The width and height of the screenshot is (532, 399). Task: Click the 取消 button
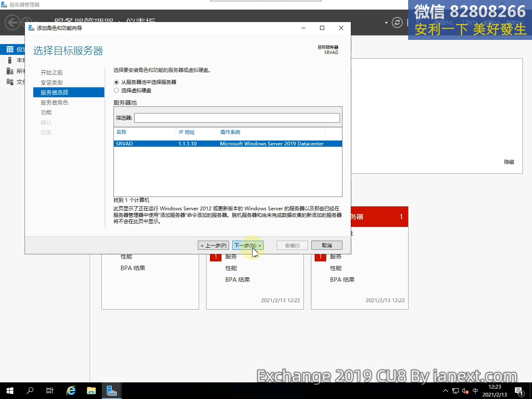click(x=327, y=246)
